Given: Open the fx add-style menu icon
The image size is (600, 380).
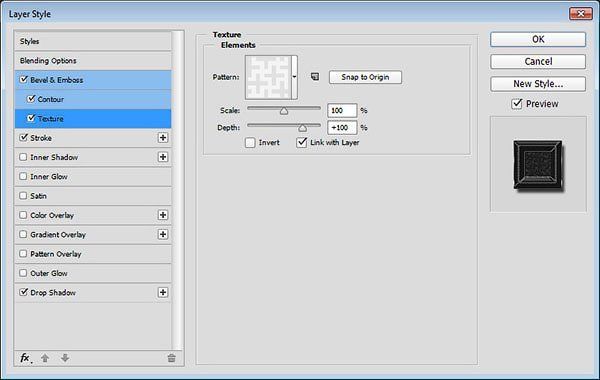Looking at the screenshot, I should (x=25, y=358).
